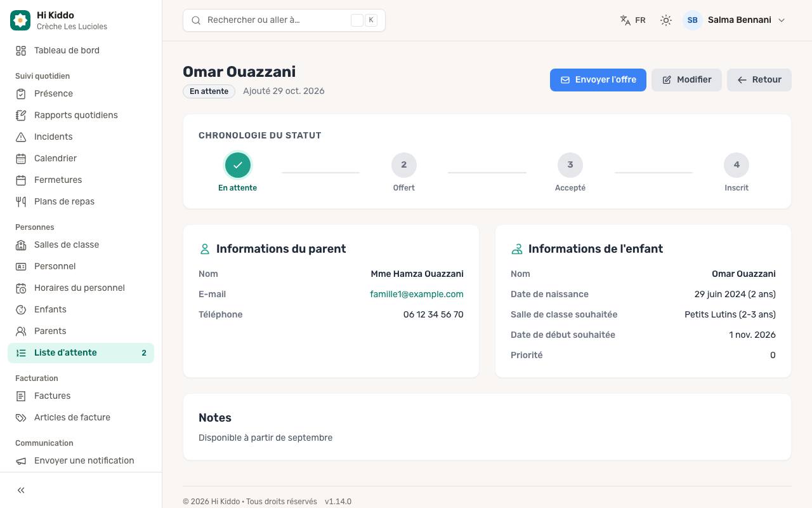Go to the Présence menu item
812x508 pixels.
(x=81, y=94)
